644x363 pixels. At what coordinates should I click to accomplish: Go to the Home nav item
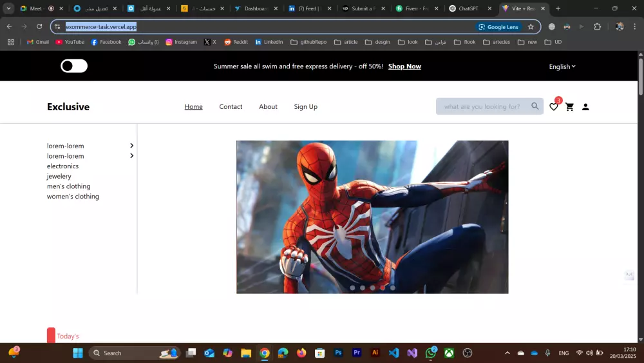[193, 106]
